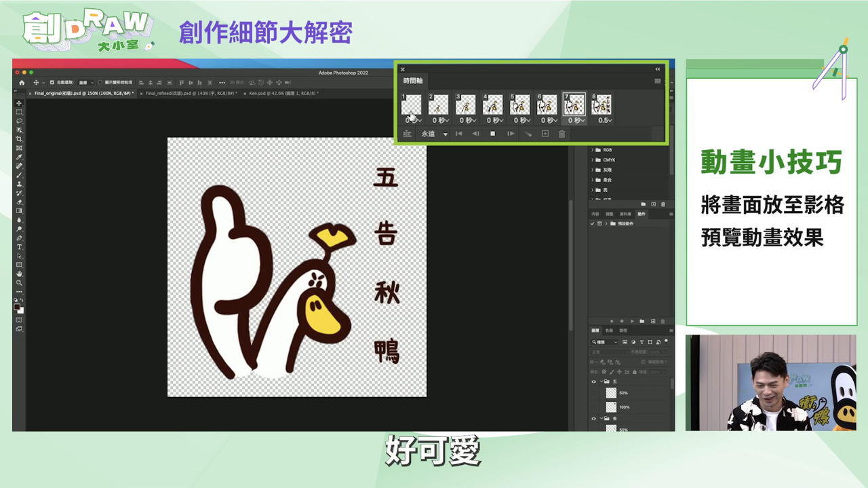Stop animation playback in timeline
Viewport: 868px width, 488px height.
(493, 134)
